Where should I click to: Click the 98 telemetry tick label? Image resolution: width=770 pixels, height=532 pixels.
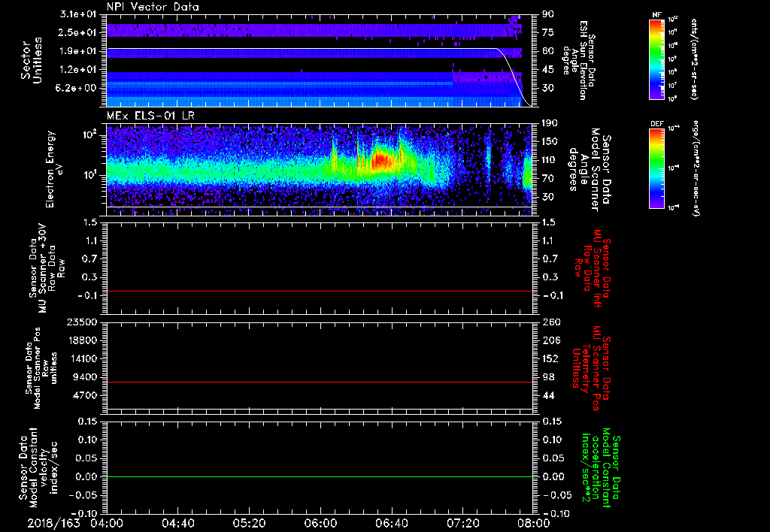pos(547,377)
